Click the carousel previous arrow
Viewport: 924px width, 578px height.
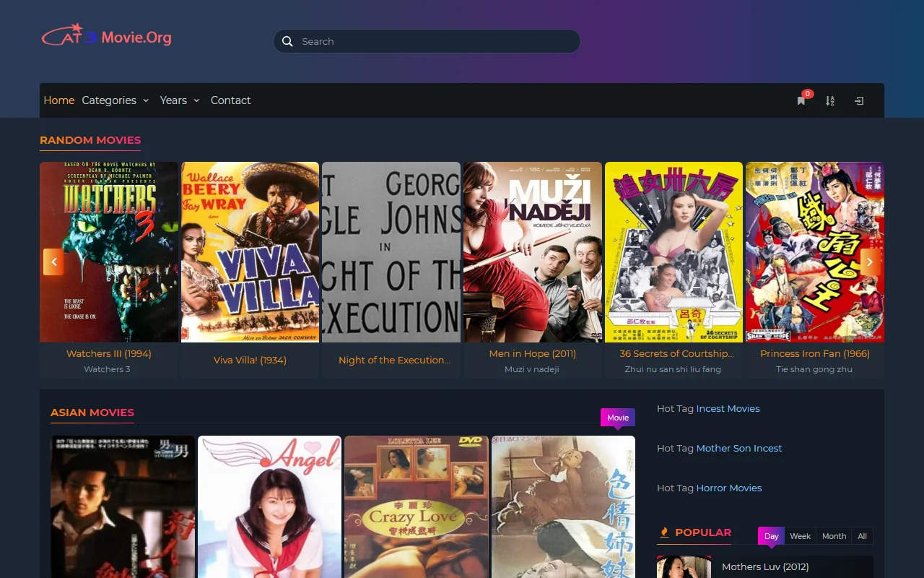tap(53, 262)
